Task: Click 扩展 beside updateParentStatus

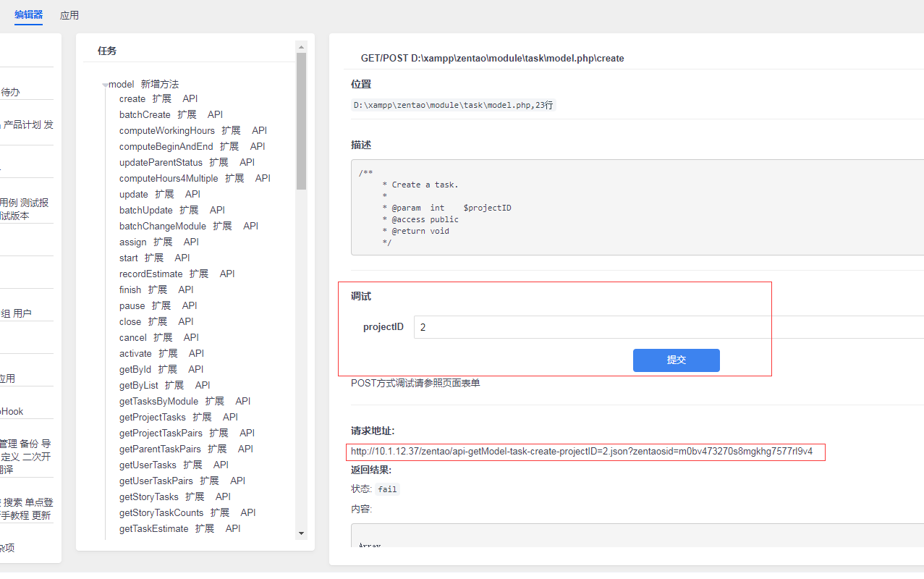Action: click(219, 162)
